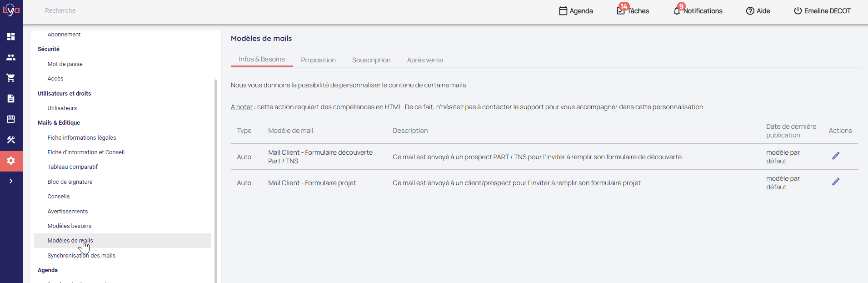Screen dimensions: 868x283
Task: Expand the left sidebar with chevron arrow
Action: [11, 181]
